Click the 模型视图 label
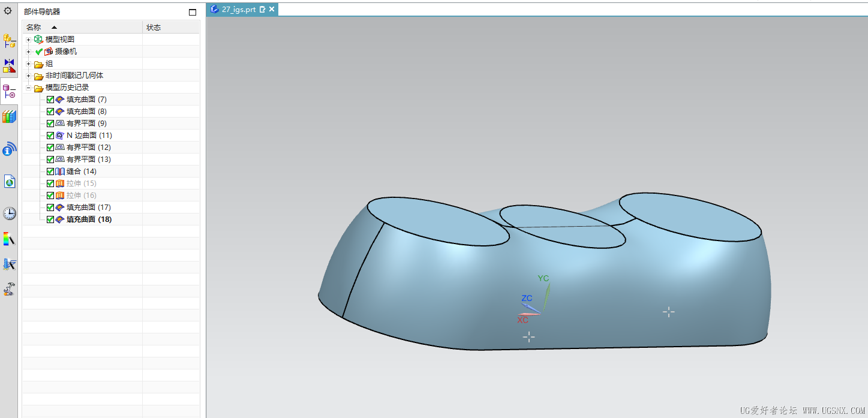 (60, 40)
